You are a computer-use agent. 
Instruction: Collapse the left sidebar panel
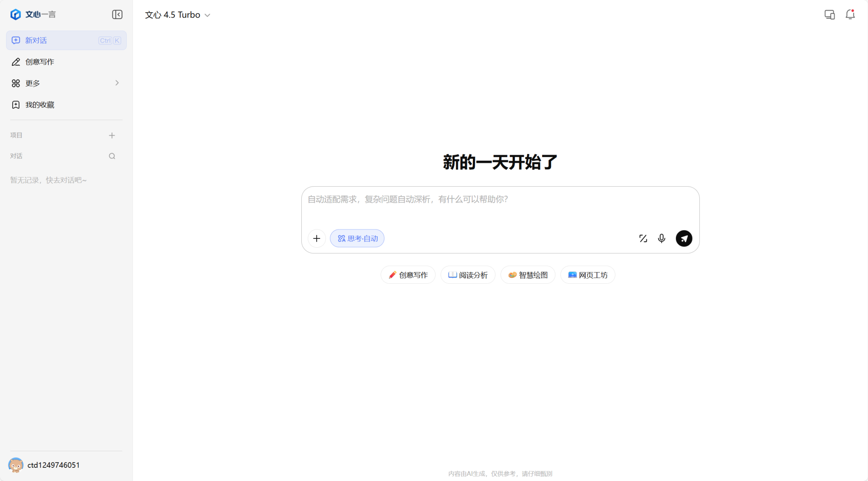117,15
